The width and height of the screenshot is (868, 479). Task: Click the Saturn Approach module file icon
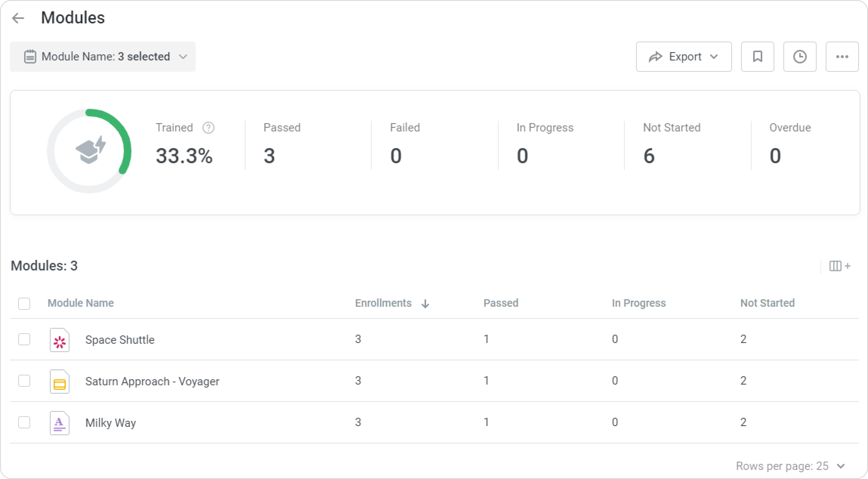coord(60,382)
